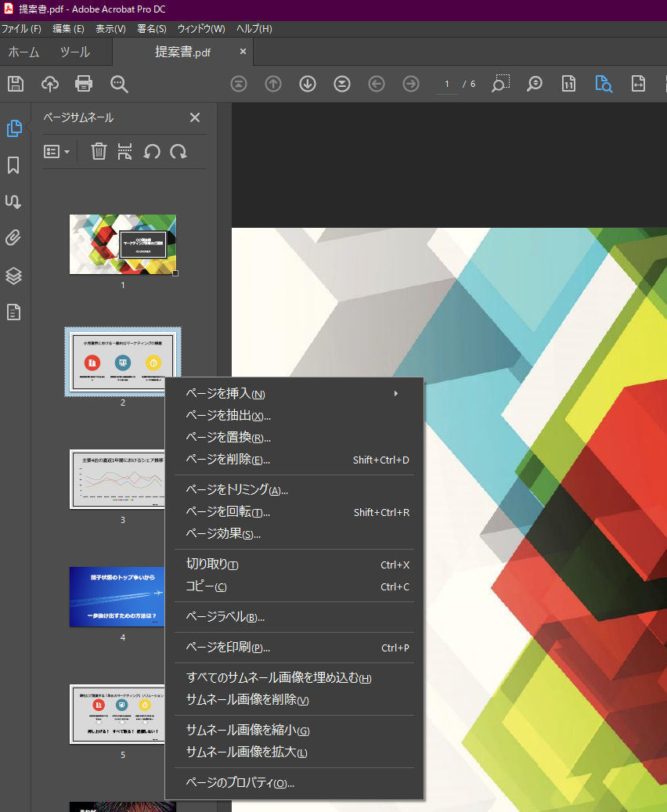Click the current page number field
Screen dimensions: 667x812
447,84
